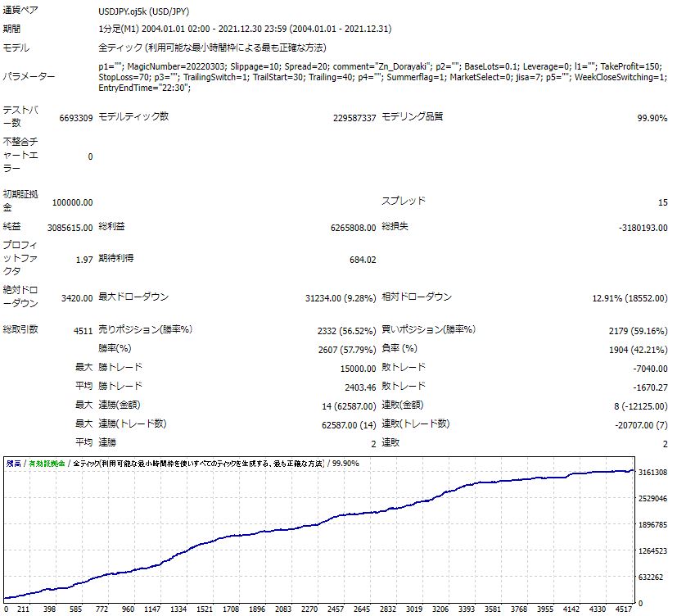Click the parameter text MagicNumber=20220303

click(176, 66)
